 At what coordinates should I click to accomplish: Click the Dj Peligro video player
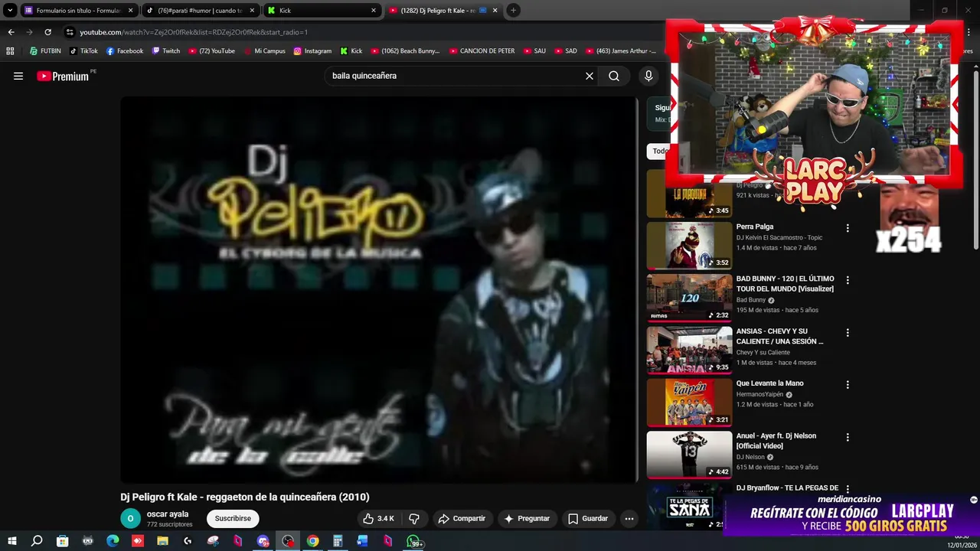(x=379, y=289)
